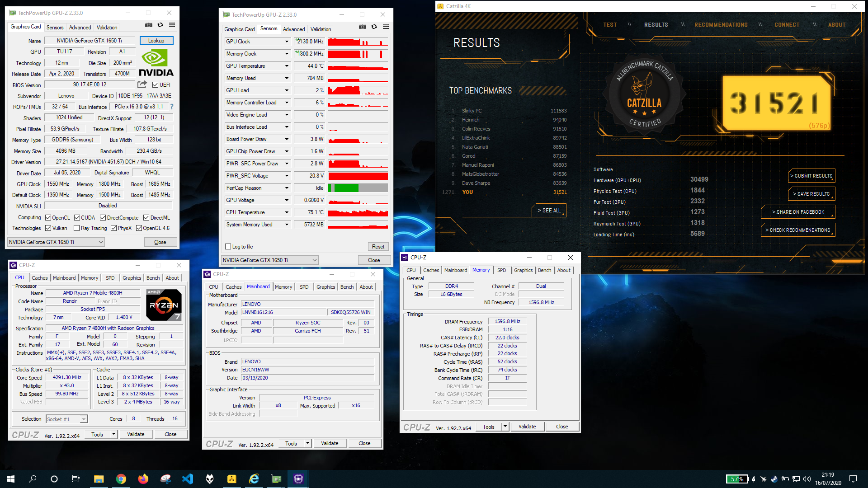Screen dimensions: 868x488
Task: Click Validate in CPU-Z Mainboard window
Action: coord(330,443)
